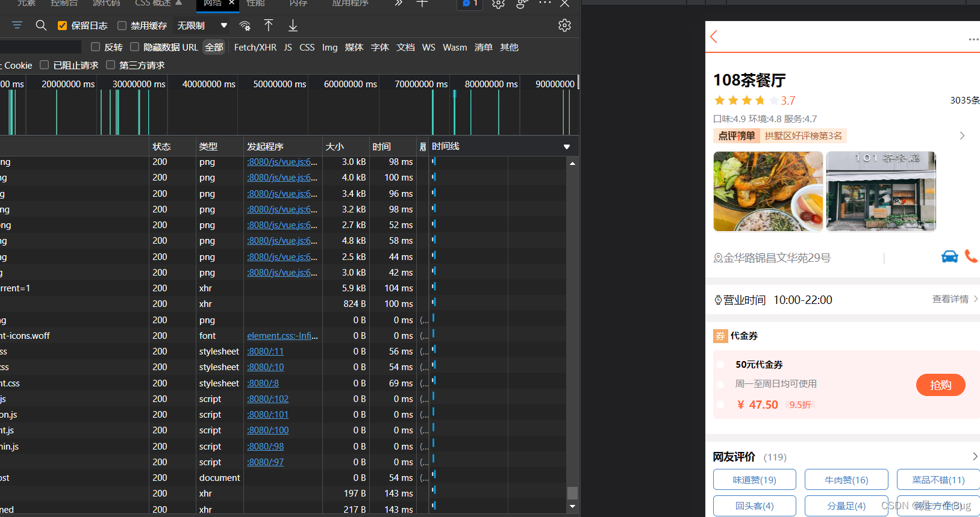Viewport: 980px width, 517px height.
Task: Switch to the 内存 tab
Action: coord(298,3)
